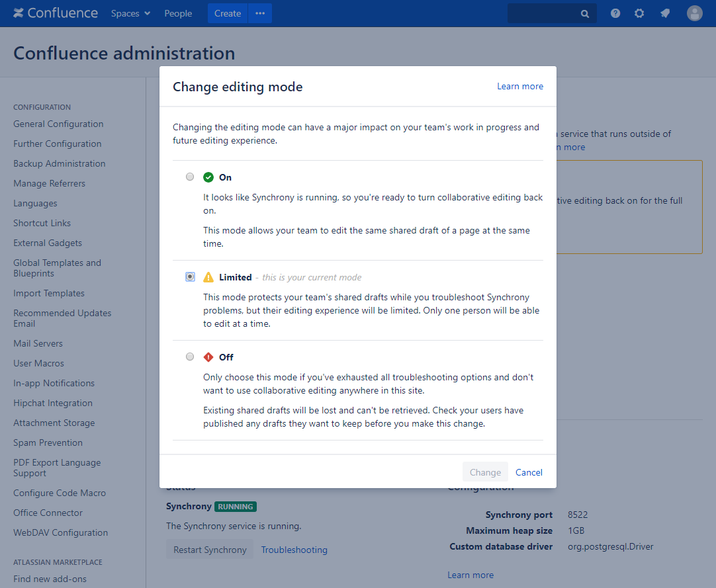Click the Synchrony port value 8522
Image resolution: width=716 pixels, height=588 pixels.
coord(578,515)
